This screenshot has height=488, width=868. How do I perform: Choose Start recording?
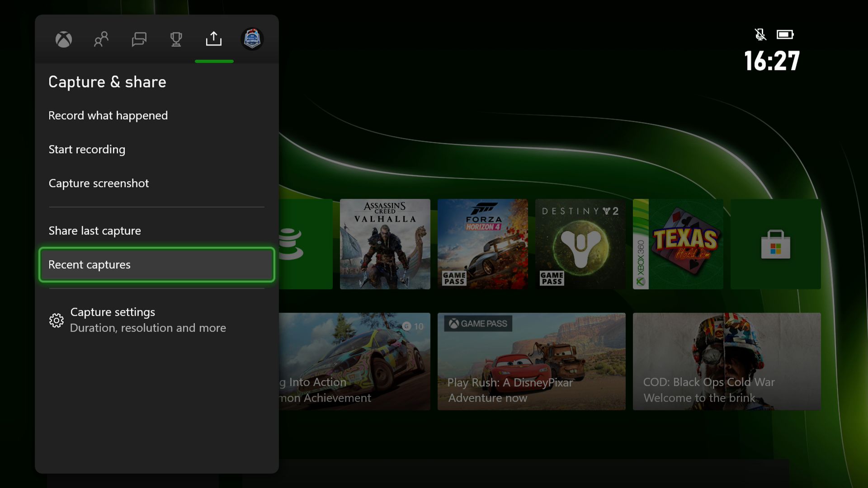point(87,150)
